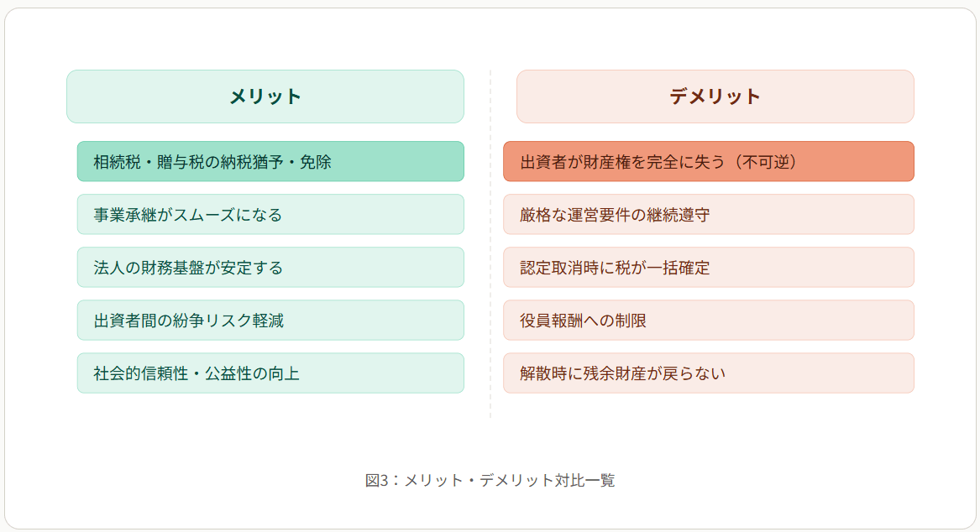The image size is (980, 532).
Task: Click the dashed center divider line
Action: click(x=490, y=252)
